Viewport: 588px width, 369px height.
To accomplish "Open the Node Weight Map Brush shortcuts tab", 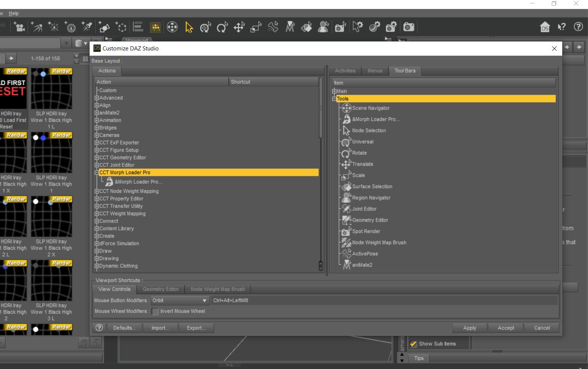I will coord(218,289).
